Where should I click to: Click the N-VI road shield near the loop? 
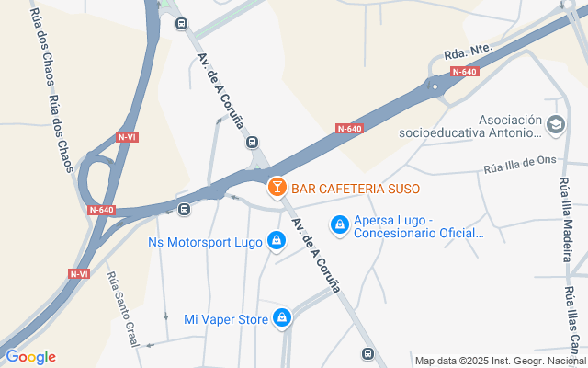pos(127,137)
